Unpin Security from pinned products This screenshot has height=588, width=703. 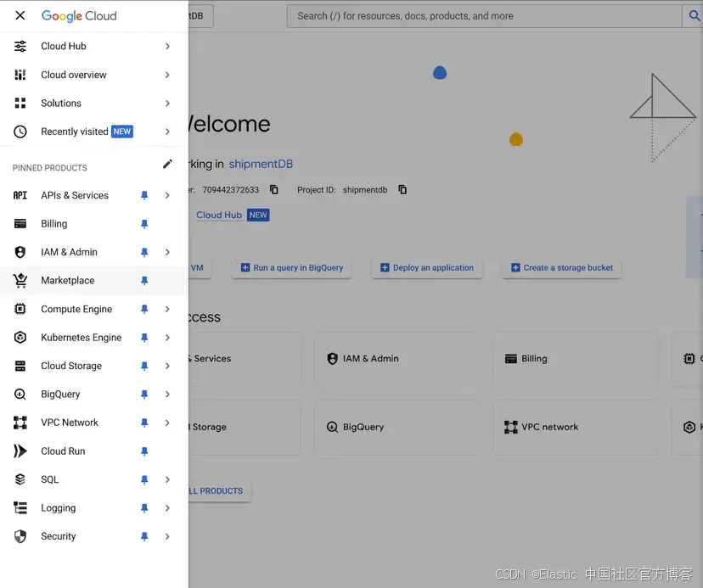(x=144, y=536)
